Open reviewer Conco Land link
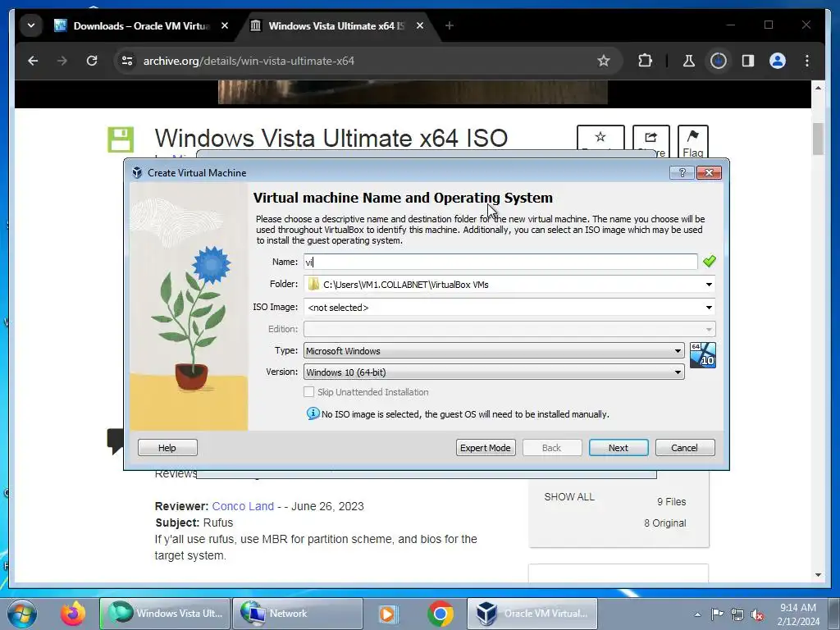Screen dimensions: 840x630 pyautogui.click(x=243, y=506)
